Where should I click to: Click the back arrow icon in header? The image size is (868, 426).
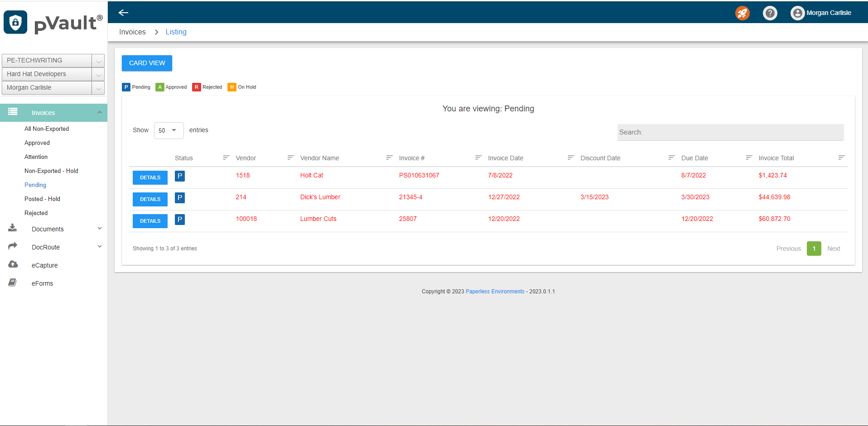click(x=123, y=13)
